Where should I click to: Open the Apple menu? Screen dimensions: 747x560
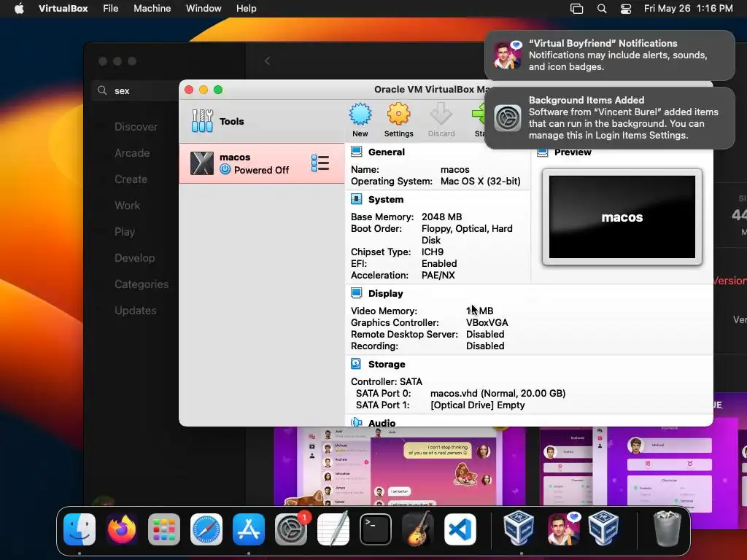[x=19, y=9]
